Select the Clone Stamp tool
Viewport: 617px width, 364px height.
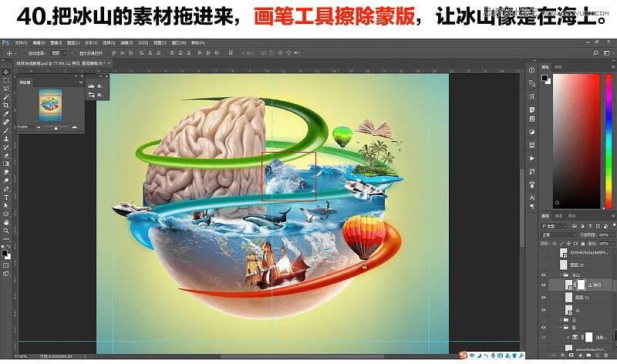click(x=6, y=139)
